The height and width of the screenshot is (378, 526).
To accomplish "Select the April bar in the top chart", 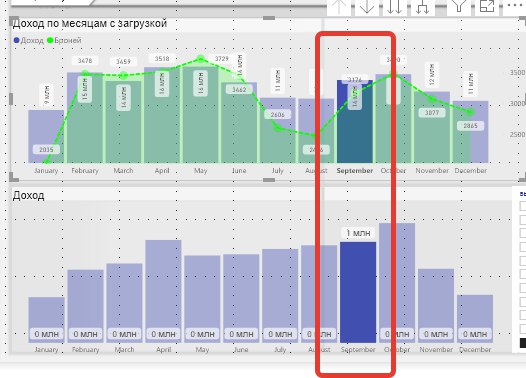I will [x=162, y=115].
